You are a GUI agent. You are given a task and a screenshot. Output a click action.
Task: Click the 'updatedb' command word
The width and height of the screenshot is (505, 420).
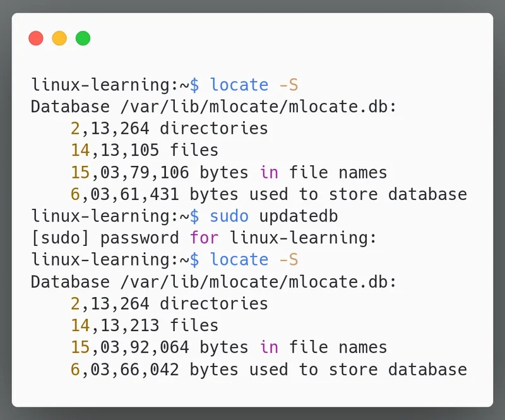[299, 216]
